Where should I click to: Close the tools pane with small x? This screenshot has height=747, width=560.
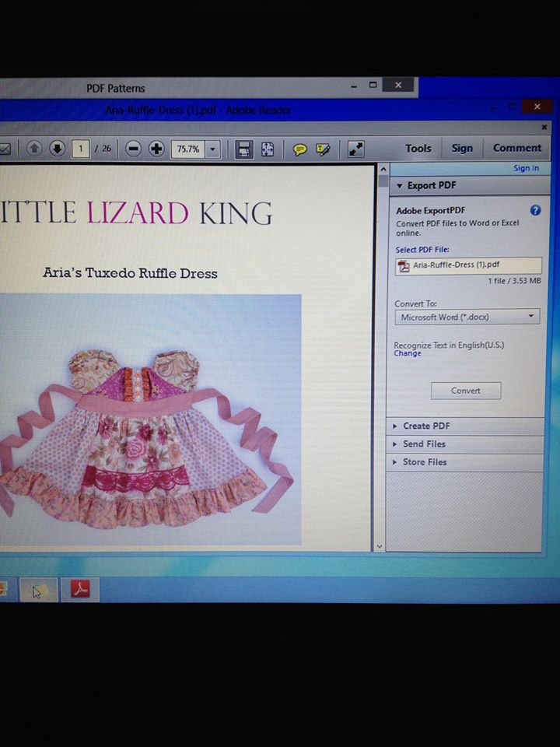coord(544,127)
